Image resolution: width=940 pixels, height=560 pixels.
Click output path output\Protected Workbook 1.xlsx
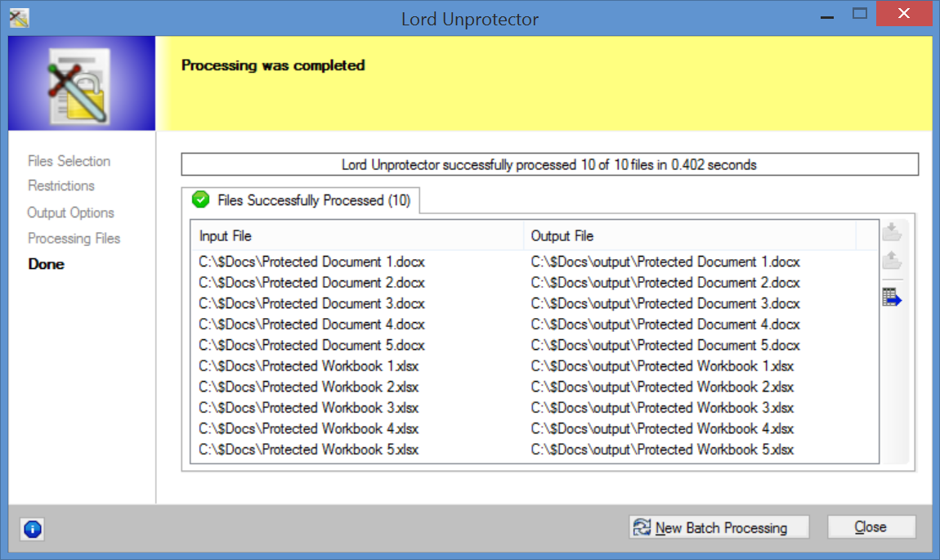662,366
